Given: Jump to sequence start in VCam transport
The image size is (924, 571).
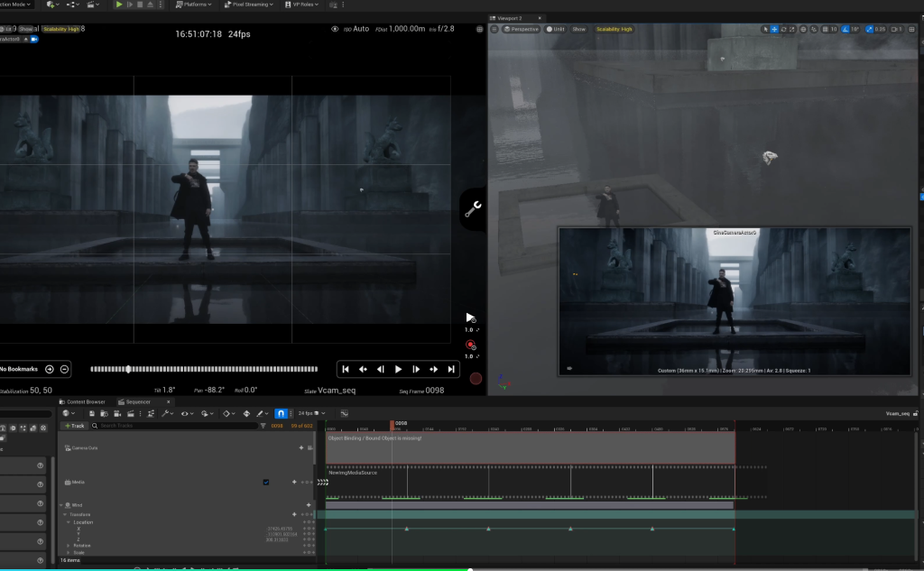Looking at the screenshot, I should [346, 369].
